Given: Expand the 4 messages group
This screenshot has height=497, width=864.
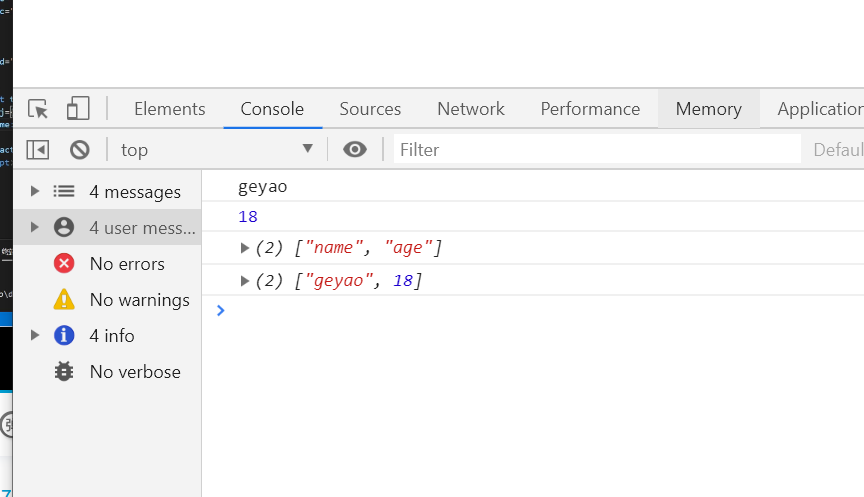Looking at the screenshot, I should (x=35, y=192).
